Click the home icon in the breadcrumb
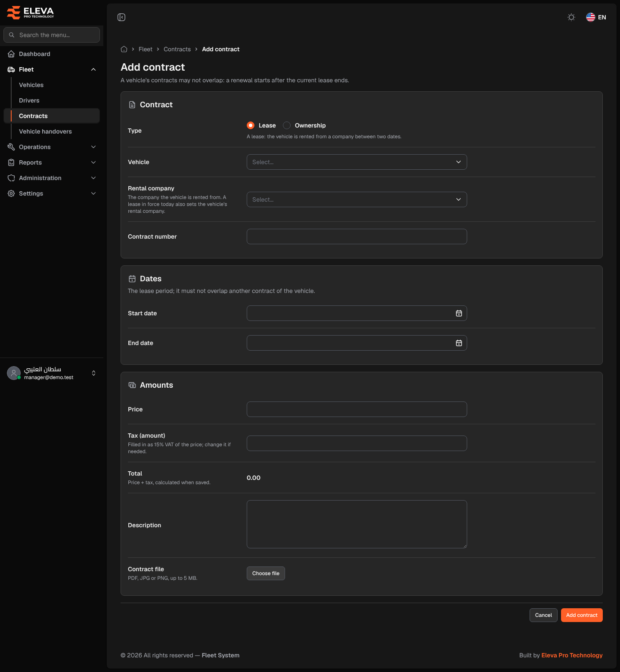620x672 pixels. point(124,49)
